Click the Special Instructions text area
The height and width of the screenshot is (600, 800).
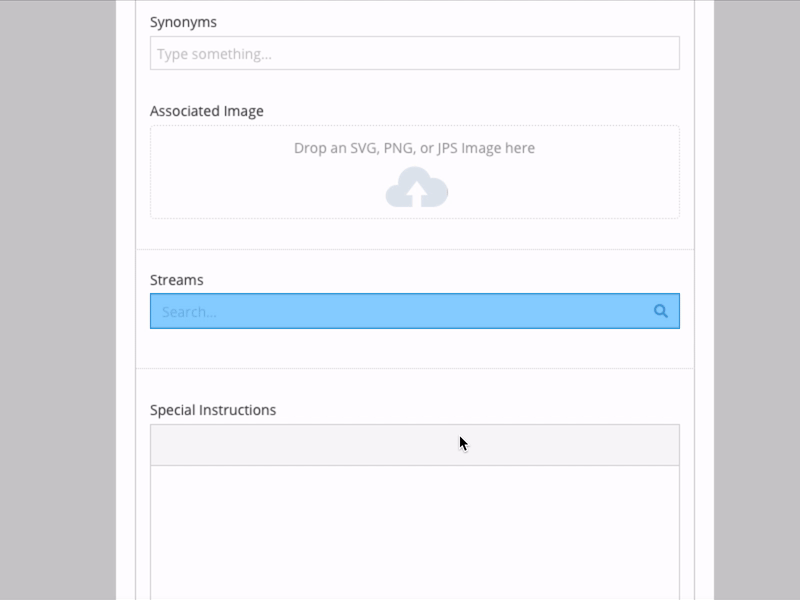click(x=414, y=530)
